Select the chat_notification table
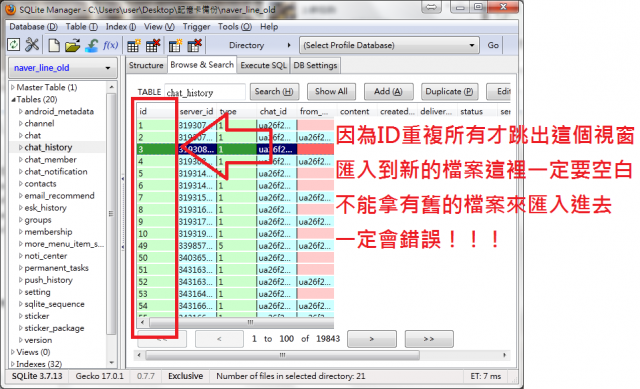Screen dimensions: 640x389 point(56,171)
